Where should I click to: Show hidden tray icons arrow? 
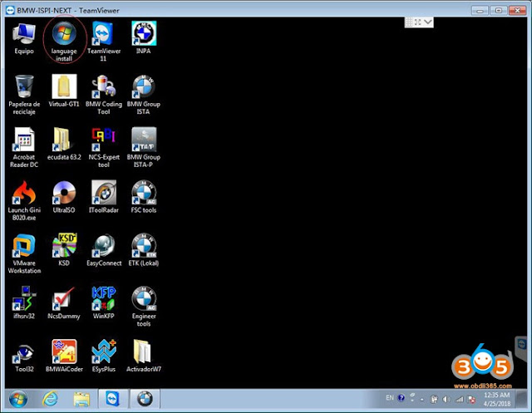pyautogui.click(x=421, y=400)
